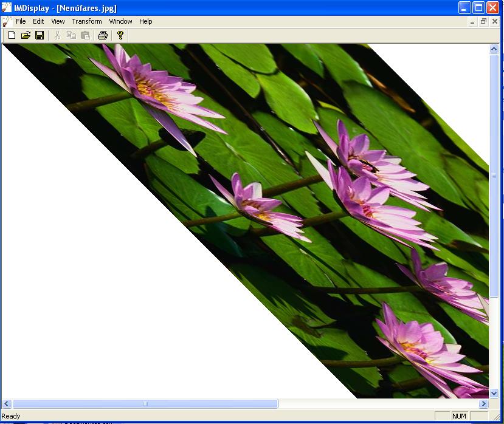
Task: Click the horizontal scrollbar thumb
Action: click(145, 404)
